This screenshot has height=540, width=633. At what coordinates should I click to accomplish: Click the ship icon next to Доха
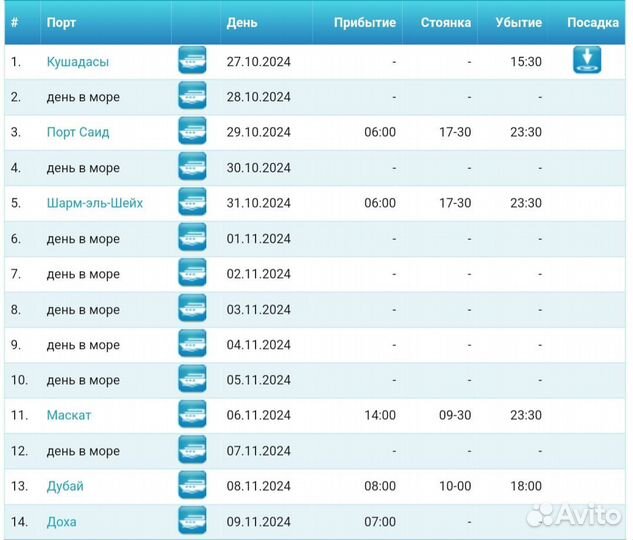[x=192, y=520]
